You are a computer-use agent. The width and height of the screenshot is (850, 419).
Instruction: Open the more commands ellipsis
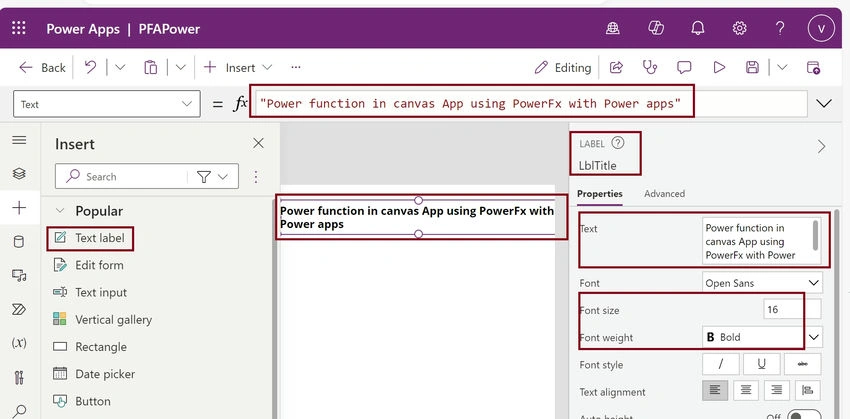(x=295, y=67)
